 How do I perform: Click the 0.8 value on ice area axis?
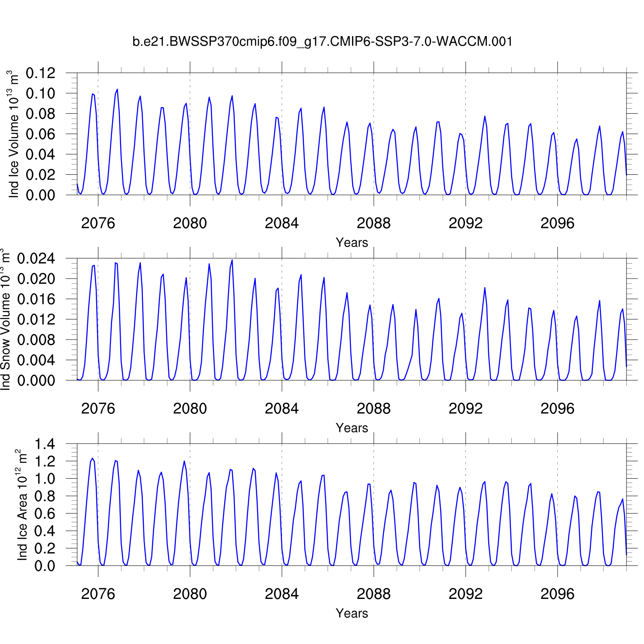45,496
